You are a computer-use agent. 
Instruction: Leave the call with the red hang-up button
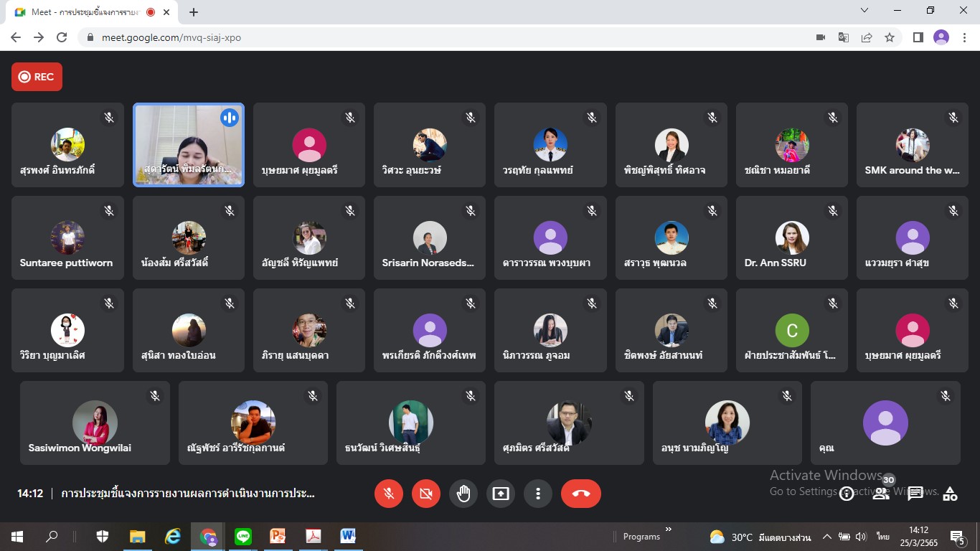click(x=580, y=494)
